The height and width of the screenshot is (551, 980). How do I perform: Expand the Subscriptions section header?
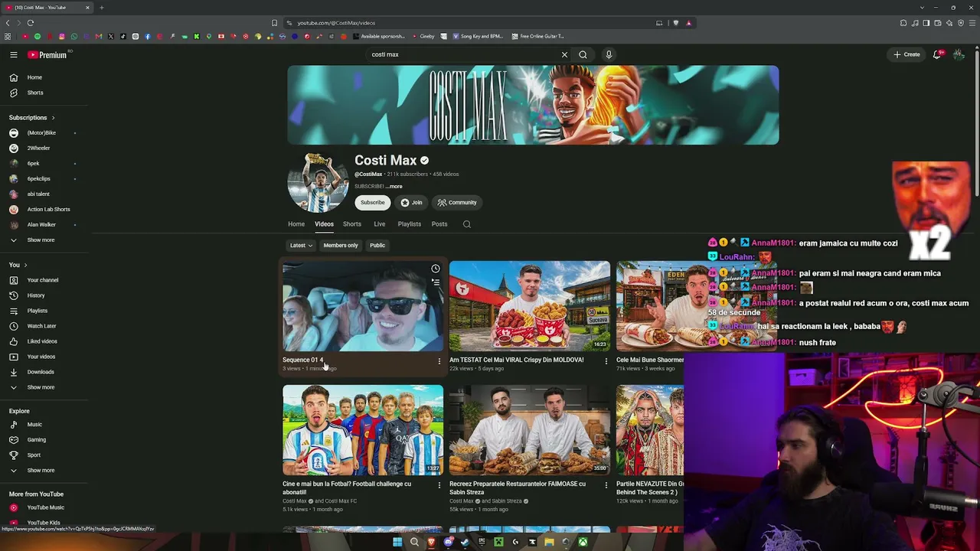[x=32, y=118]
